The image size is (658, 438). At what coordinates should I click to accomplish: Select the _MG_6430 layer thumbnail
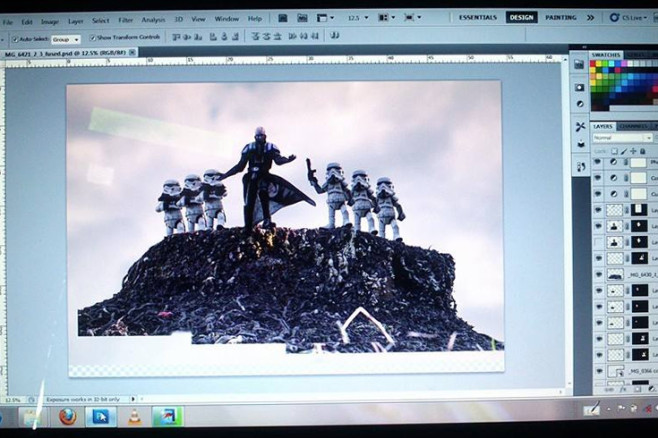pos(615,275)
